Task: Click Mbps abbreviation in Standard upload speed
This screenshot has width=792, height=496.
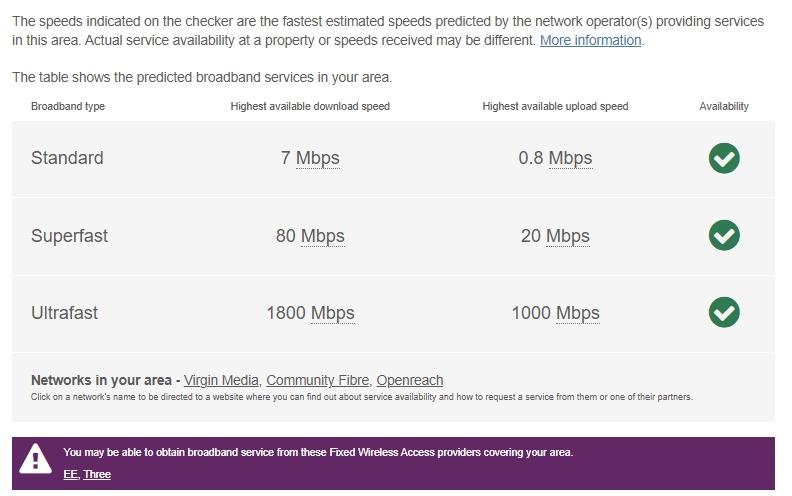Action: point(570,158)
